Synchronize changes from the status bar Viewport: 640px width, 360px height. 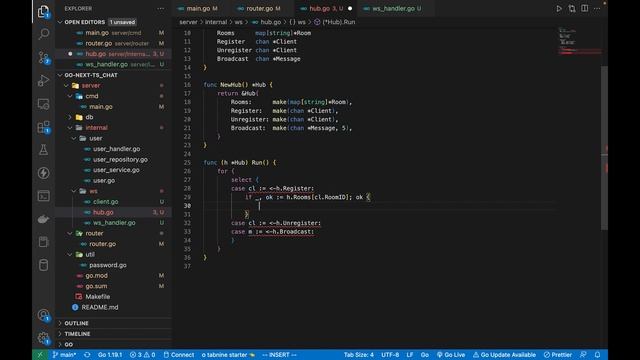87,355
